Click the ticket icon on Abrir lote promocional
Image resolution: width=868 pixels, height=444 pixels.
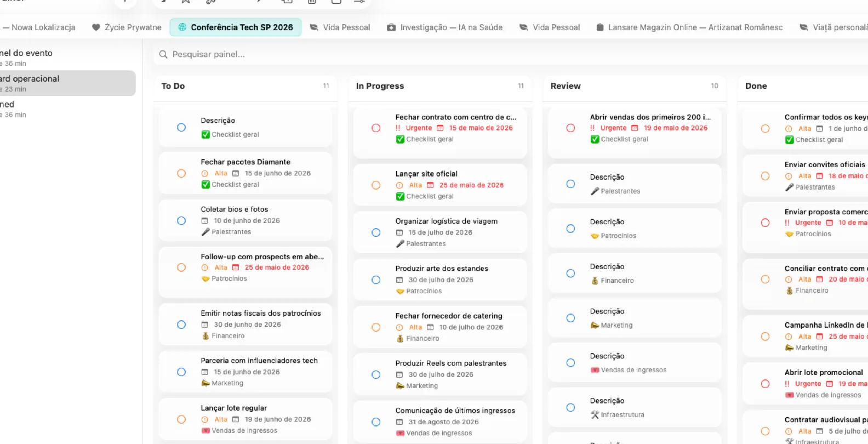789,395
